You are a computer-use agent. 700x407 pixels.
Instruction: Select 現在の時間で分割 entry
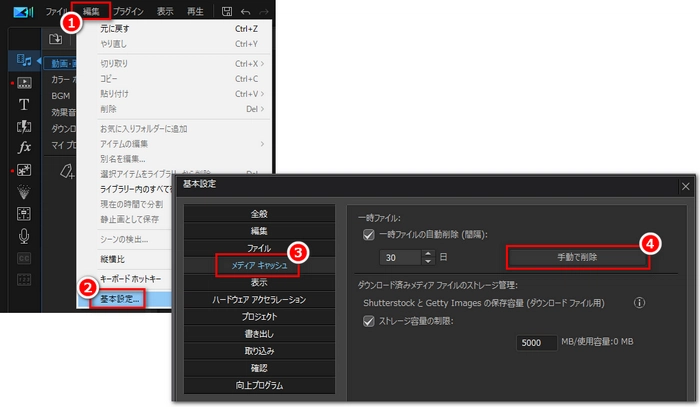pyautogui.click(x=132, y=204)
